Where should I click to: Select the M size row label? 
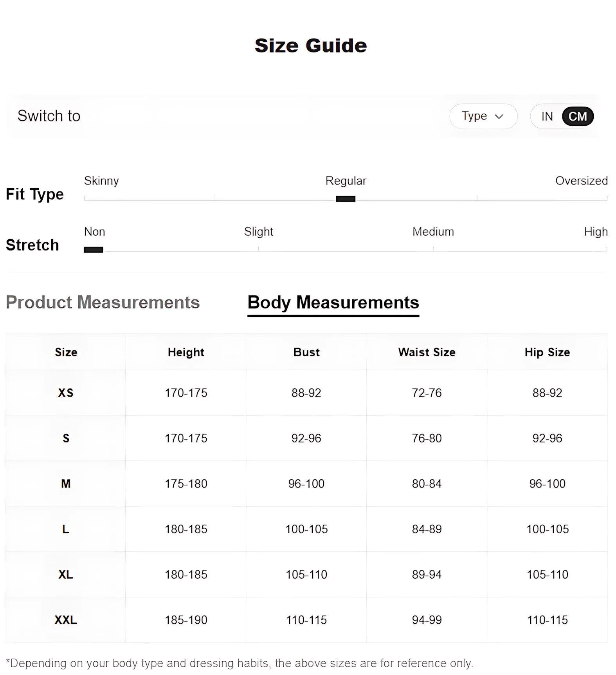66,484
